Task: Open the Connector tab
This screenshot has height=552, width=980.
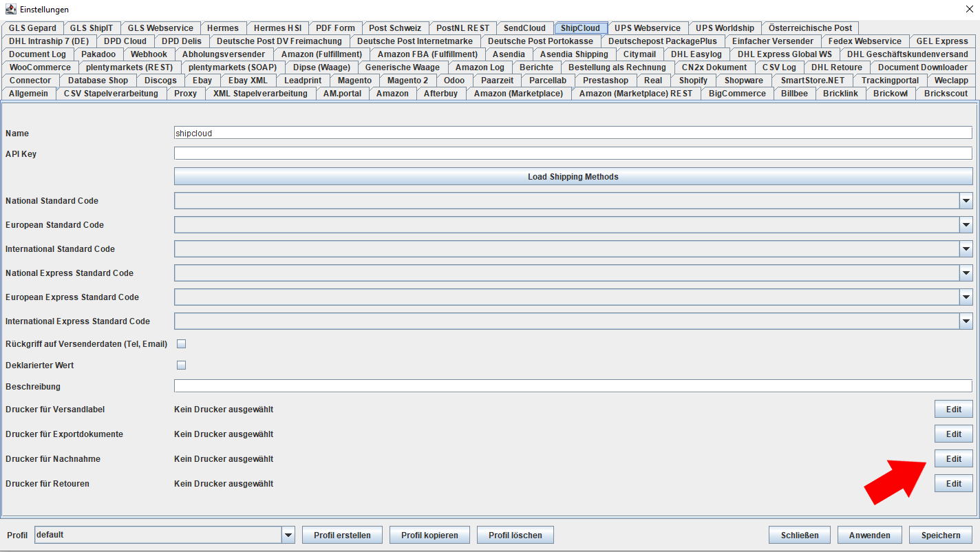Action: click(x=30, y=81)
